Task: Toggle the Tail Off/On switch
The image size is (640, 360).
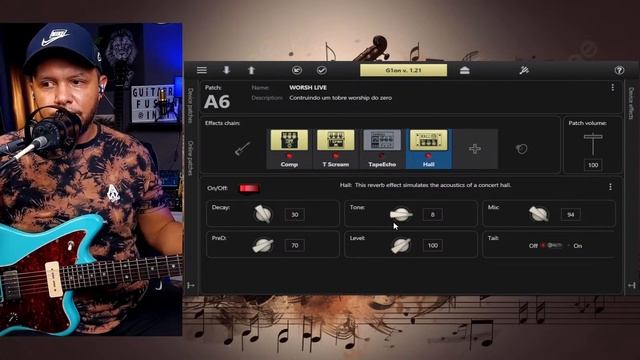Action: click(555, 245)
